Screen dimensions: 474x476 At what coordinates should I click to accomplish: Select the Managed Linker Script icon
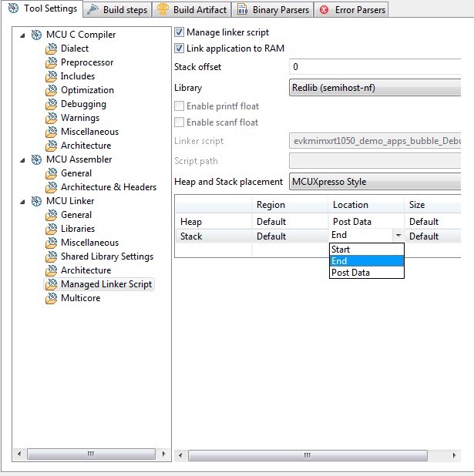51,284
